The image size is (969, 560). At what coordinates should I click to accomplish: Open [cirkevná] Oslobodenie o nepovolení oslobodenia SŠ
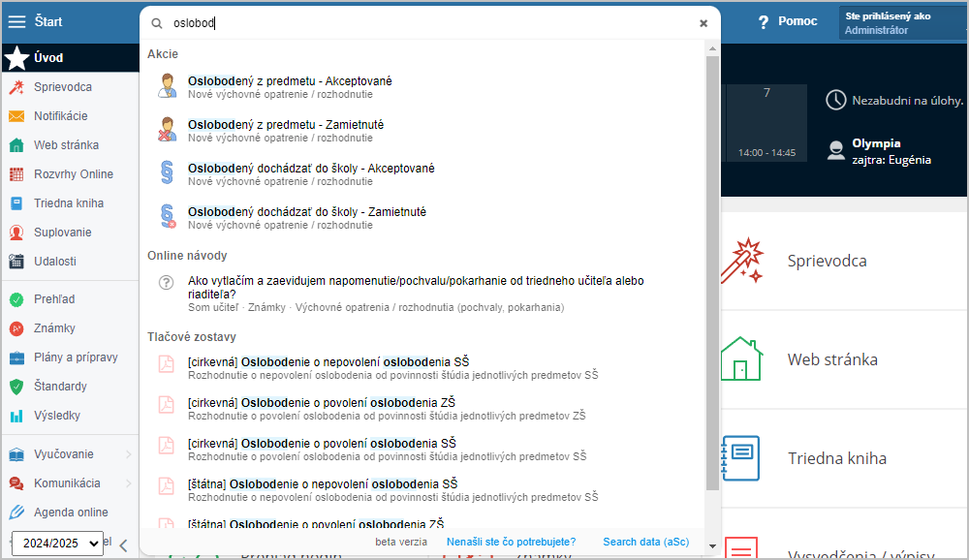[422, 368]
